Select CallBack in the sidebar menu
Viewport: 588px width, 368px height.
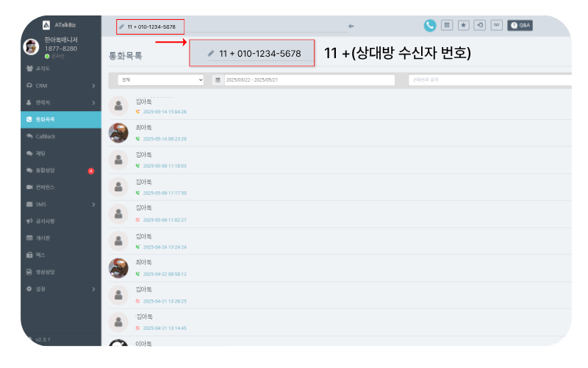click(x=61, y=136)
